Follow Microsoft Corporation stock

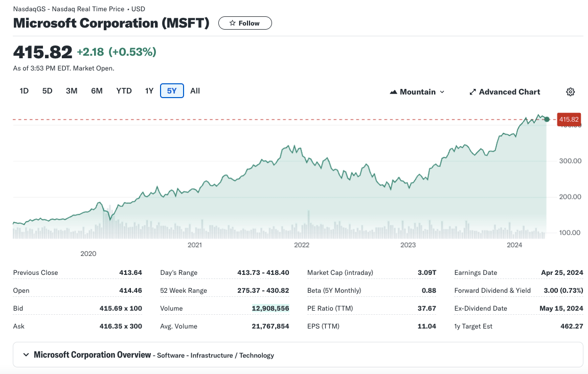pyautogui.click(x=245, y=23)
